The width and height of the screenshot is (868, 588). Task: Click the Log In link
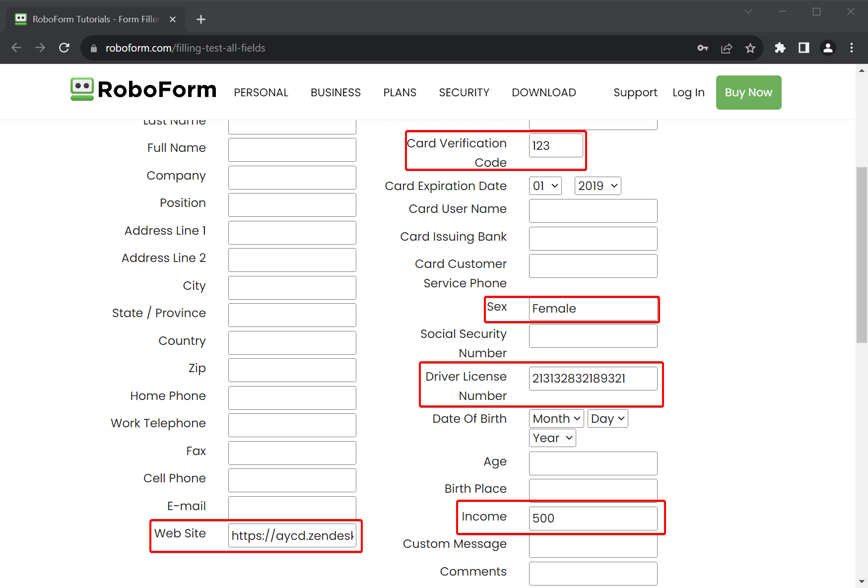click(x=688, y=92)
